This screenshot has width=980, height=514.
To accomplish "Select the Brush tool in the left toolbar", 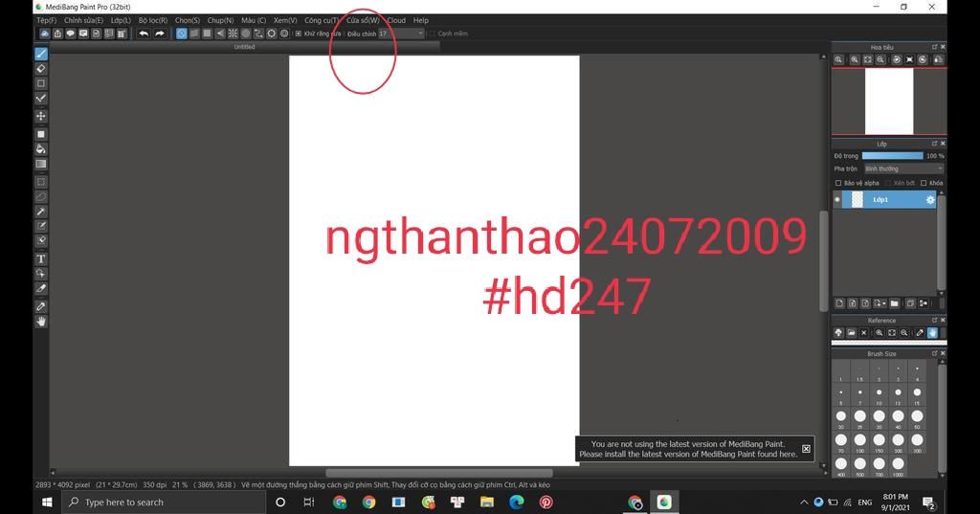I will [x=40, y=55].
